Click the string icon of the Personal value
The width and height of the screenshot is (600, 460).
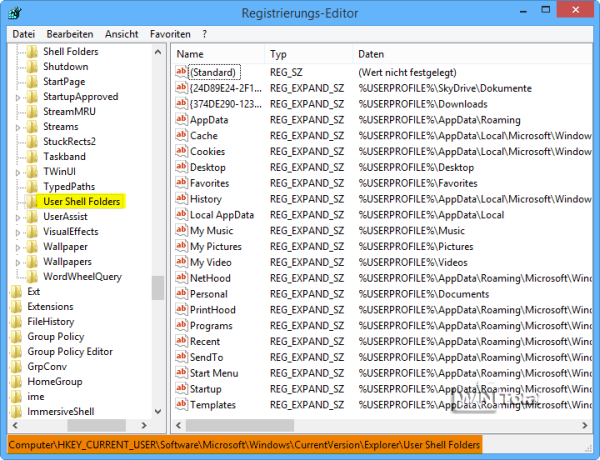181,293
